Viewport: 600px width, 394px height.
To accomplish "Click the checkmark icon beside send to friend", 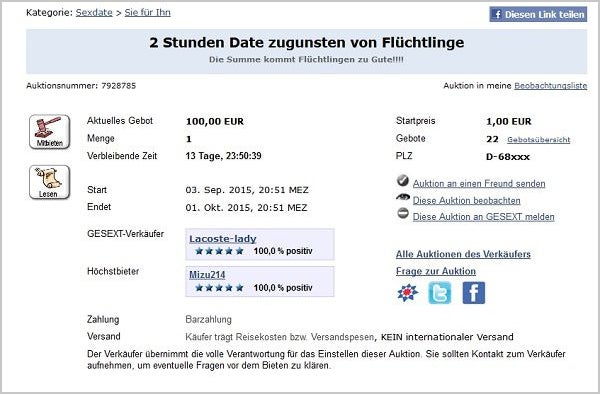I will (x=403, y=181).
